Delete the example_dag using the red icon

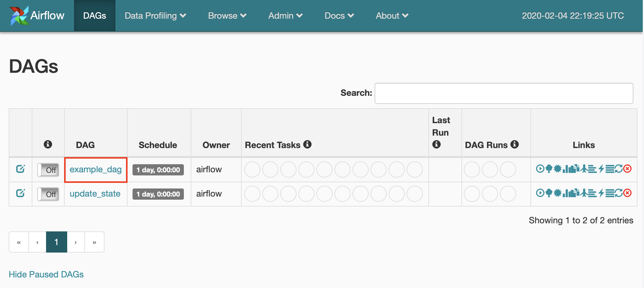click(x=628, y=170)
